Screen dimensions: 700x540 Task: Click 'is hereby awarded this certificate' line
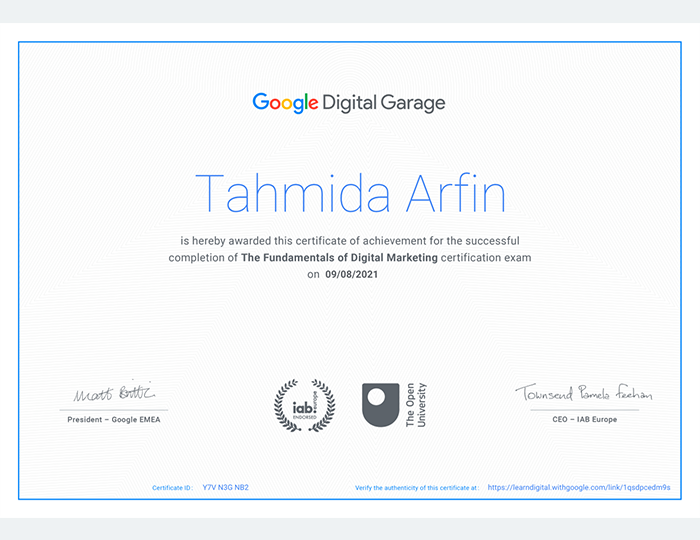click(350, 241)
